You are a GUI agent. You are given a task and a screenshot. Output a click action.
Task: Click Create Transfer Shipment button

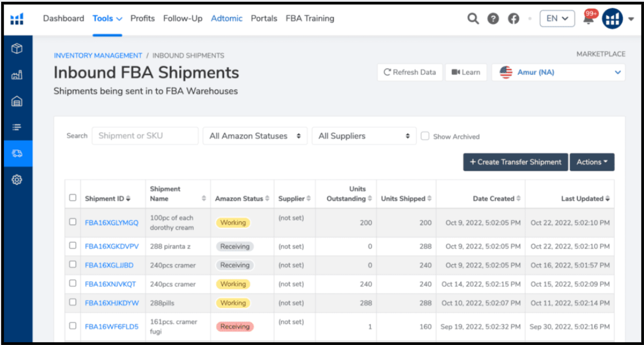pos(516,162)
